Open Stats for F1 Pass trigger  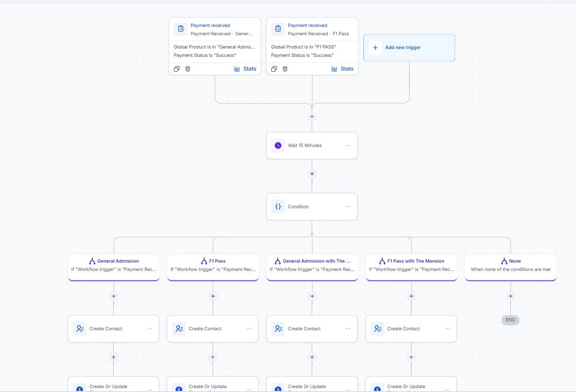342,69
